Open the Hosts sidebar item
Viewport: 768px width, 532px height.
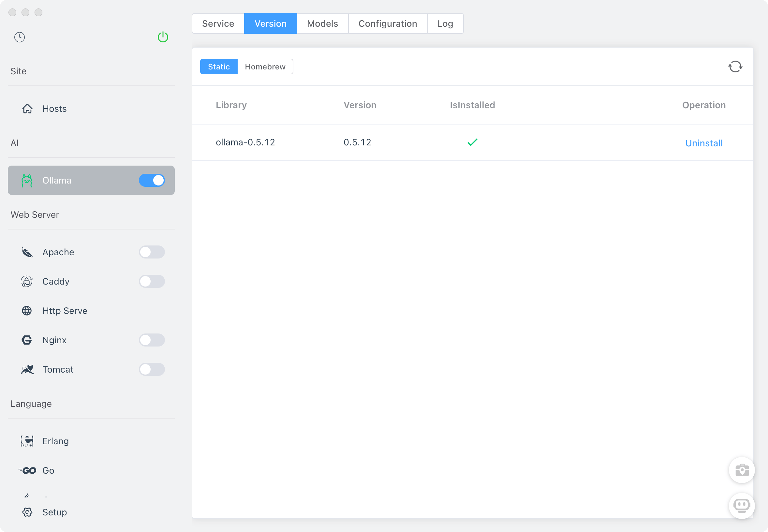[91, 109]
